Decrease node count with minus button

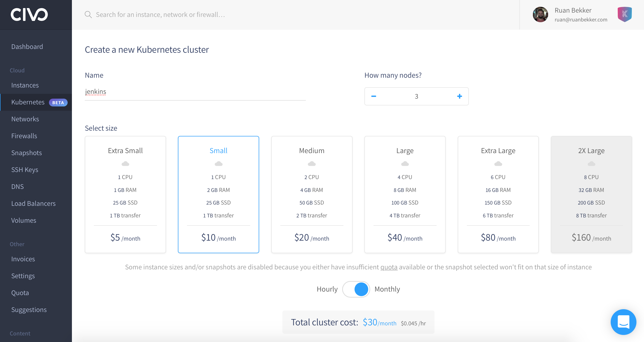(x=374, y=96)
